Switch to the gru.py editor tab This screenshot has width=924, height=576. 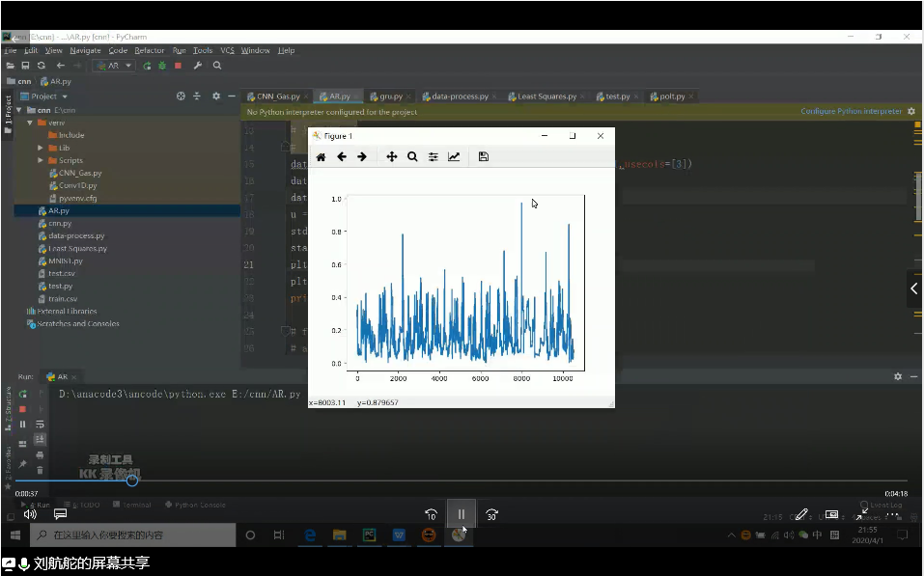pyautogui.click(x=389, y=96)
